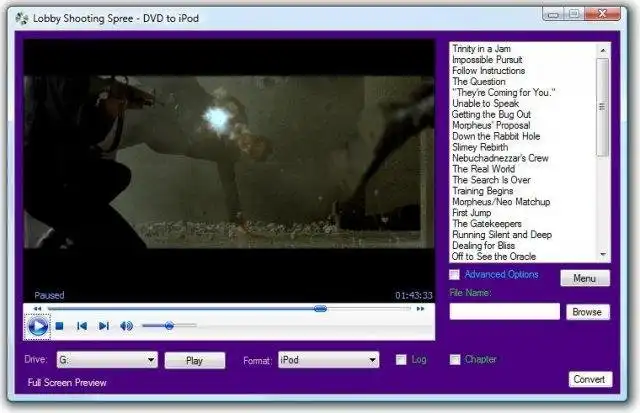Select chapter 'The Gatekeepers'
This screenshot has width=640, height=413.
pyautogui.click(x=487, y=224)
